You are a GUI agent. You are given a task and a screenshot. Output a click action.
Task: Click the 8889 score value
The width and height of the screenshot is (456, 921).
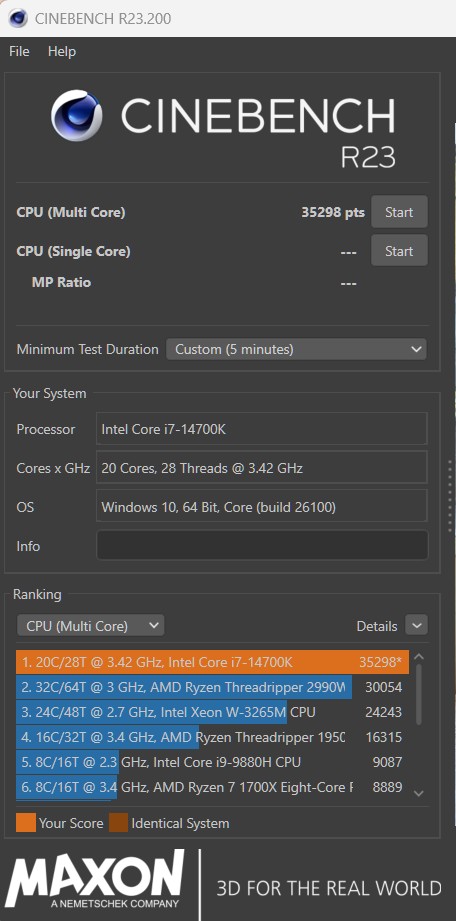pos(387,786)
